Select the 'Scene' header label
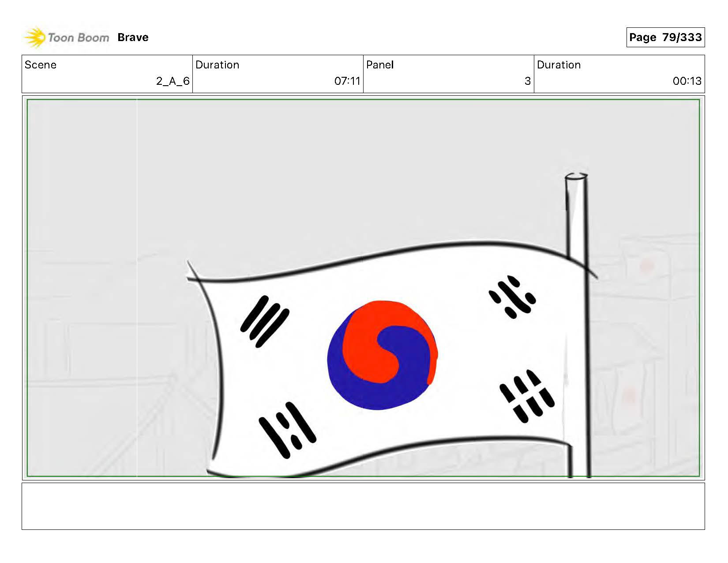The width and height of the screenshot is (728, 563). pos(41,65)
